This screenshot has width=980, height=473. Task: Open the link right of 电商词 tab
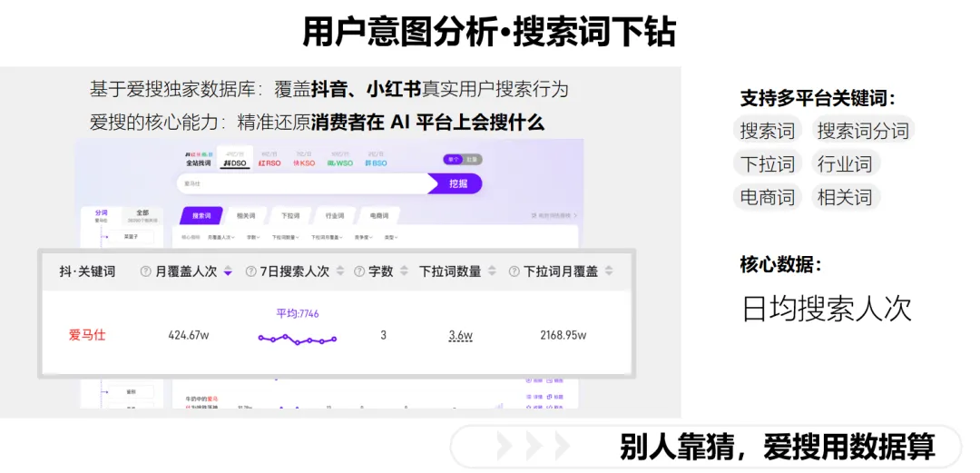tap(554, 215)
